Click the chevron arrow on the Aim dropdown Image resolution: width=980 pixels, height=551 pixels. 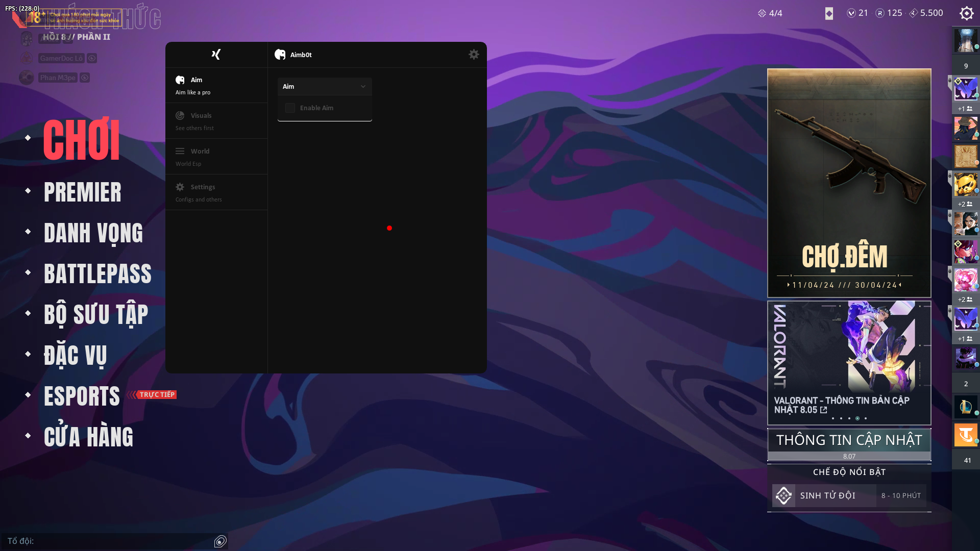(x=363, y=87)
